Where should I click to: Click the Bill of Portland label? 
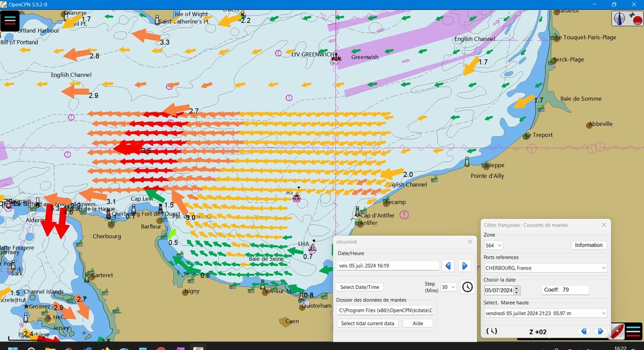[x=19, y=42]
